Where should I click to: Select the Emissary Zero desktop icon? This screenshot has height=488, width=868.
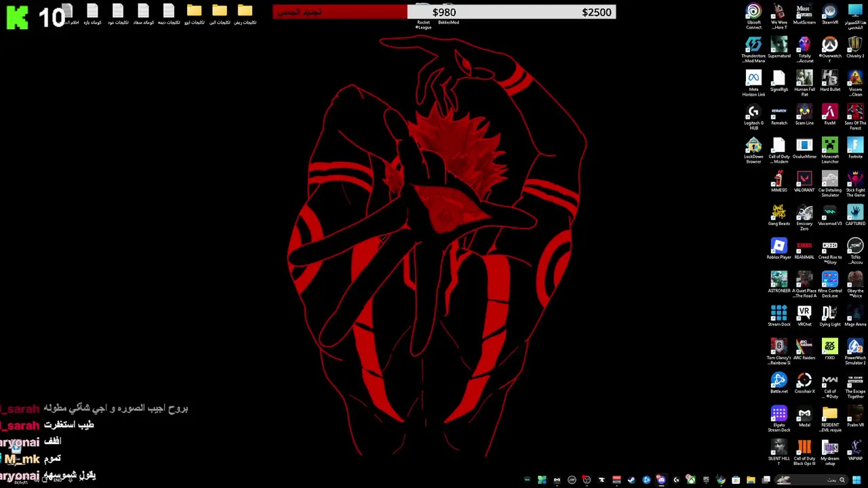coord(804,218)
